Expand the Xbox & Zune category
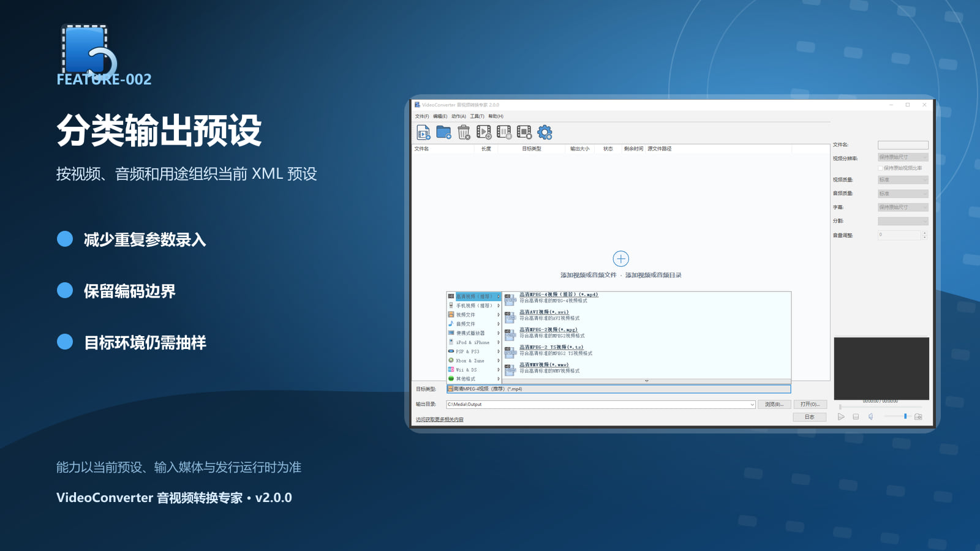 click(474, 361)
